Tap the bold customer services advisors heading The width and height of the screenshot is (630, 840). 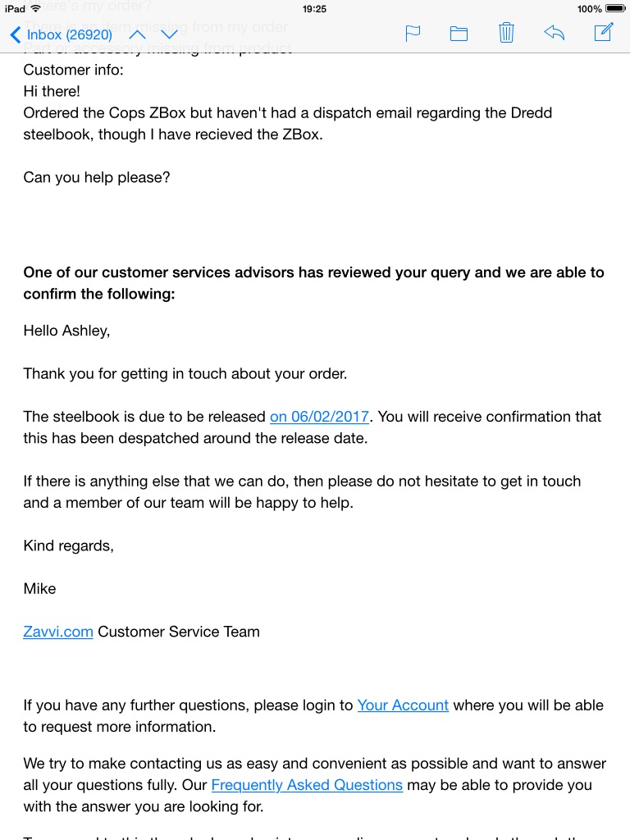coord(313,283)
